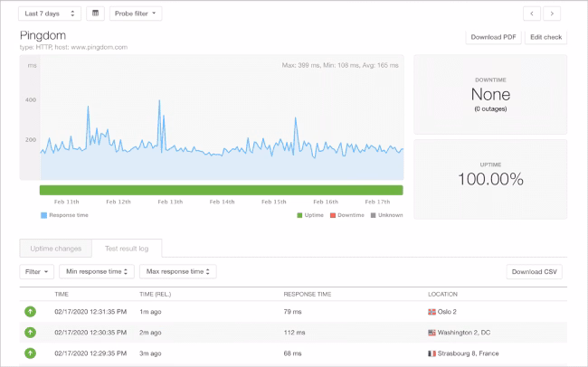The image size is (588, 367).
Task: Toggle Unknown legend entry
Action: [387, 215]
